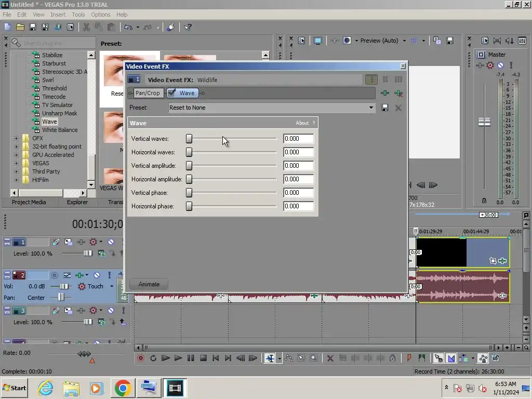The height and width of the screenshot is (399, 532).
Task: Open Event Pan/Crop on the video clip
Action: click(x=493, y=261)
